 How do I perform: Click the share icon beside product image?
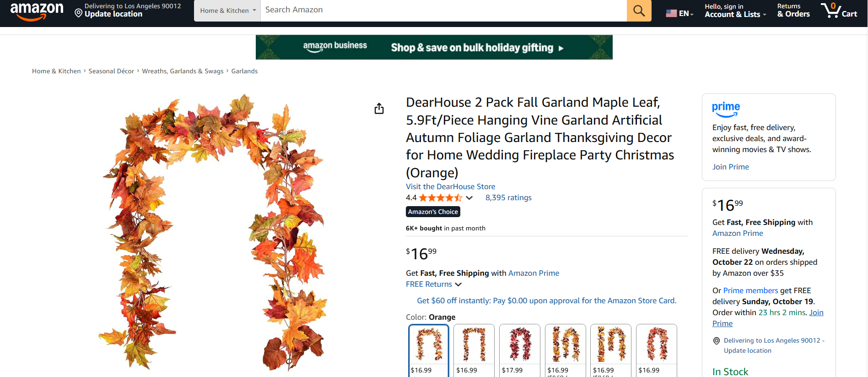379,109
